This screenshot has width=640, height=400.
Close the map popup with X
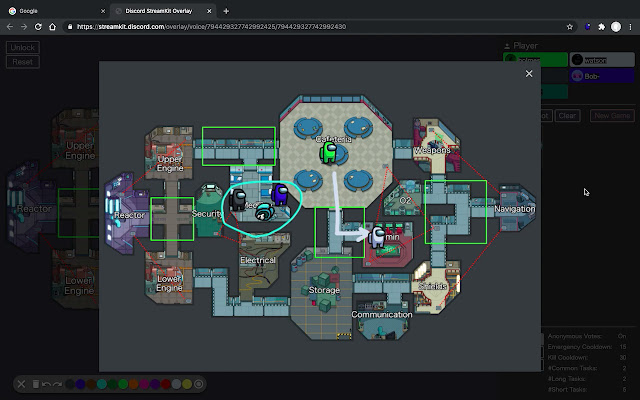tap(529, 73)
